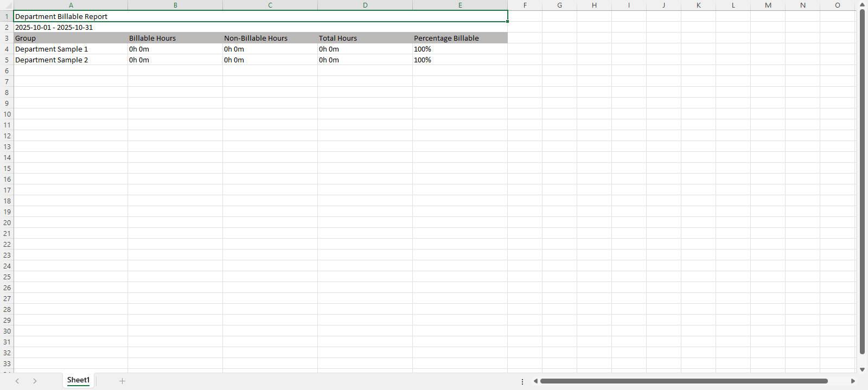Click the horizontal scrollbar right arrow
Viewport: 868px width, 390px height.
pyautogui.click(x=853, y=381)
